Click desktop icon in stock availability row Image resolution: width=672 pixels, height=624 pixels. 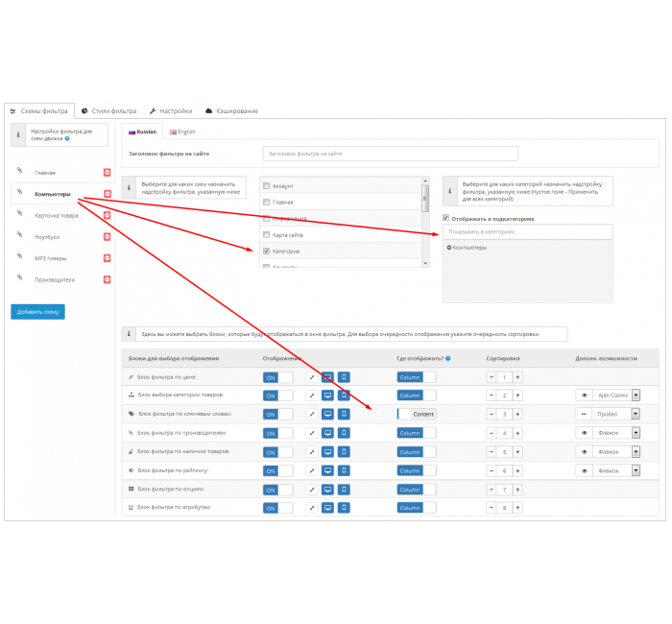[x=327, y=452]
